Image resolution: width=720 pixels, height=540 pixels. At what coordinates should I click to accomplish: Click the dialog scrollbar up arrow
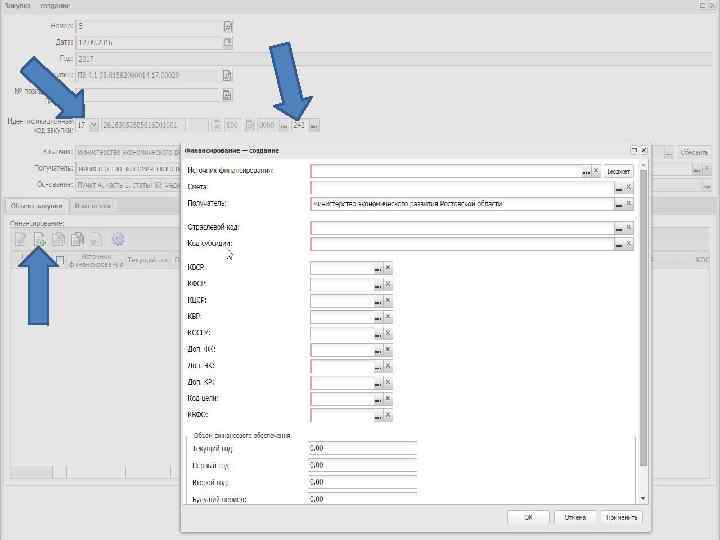point(643,164)
